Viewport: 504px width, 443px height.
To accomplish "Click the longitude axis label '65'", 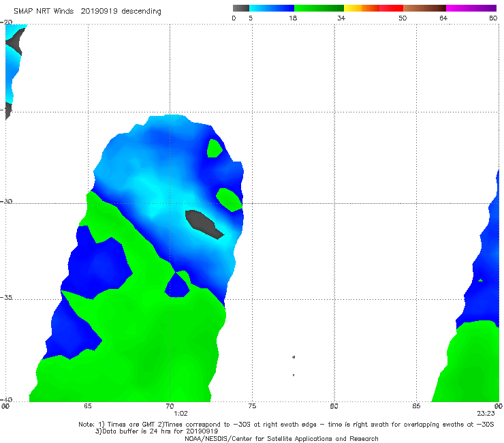I will (88, 406).
